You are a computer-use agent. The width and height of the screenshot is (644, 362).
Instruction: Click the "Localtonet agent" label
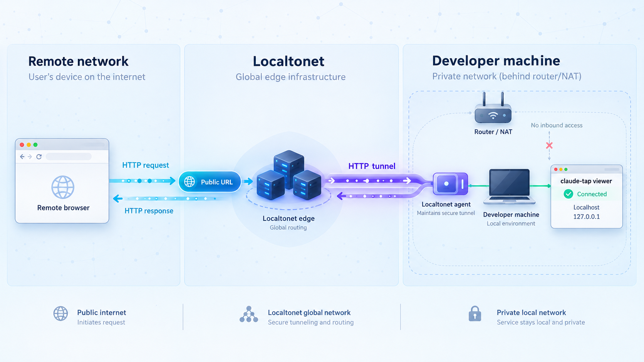click(446, 204)
